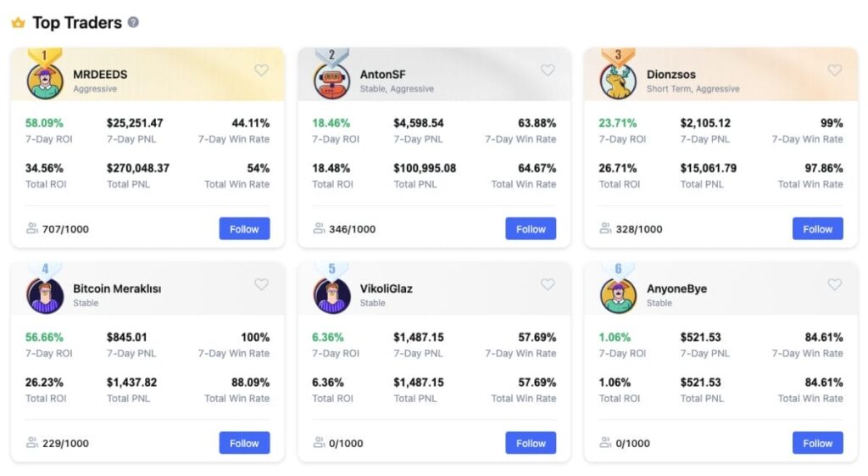This screenshot has width=868, height=476.
Task: Open MRDEEDS trader avatar
Action: [45, 81]
